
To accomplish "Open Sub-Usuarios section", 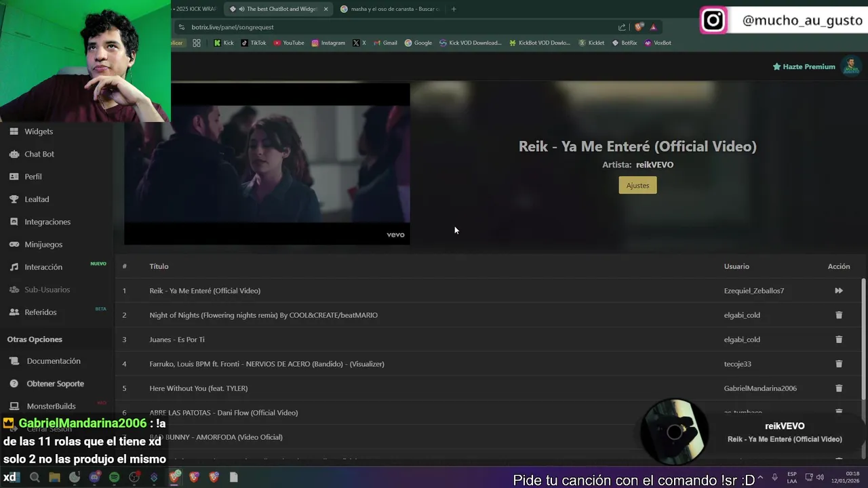I will coord(47,289).
